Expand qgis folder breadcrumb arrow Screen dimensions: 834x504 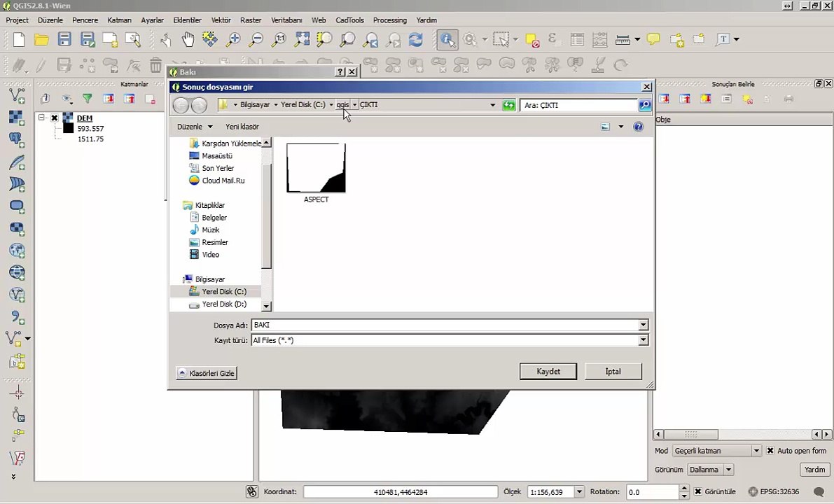point(355,105)
